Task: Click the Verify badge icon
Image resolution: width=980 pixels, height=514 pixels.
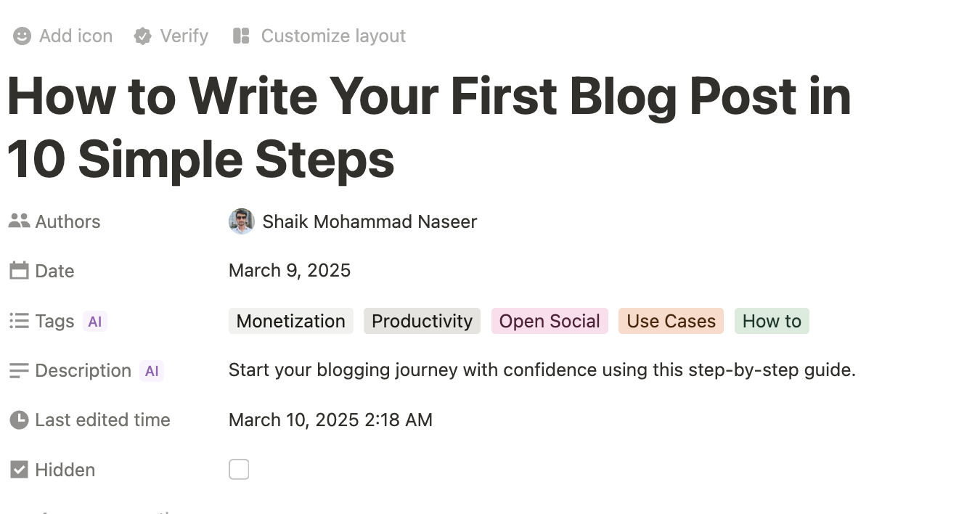Action: pos(143,36)
